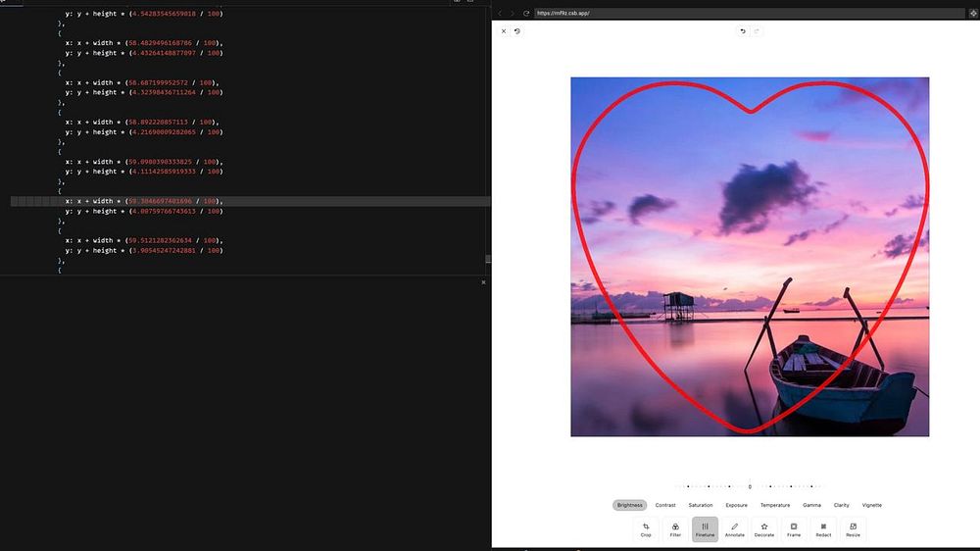
Task: Click the highlighted code value 59.3046697401696
Action: 160,201
